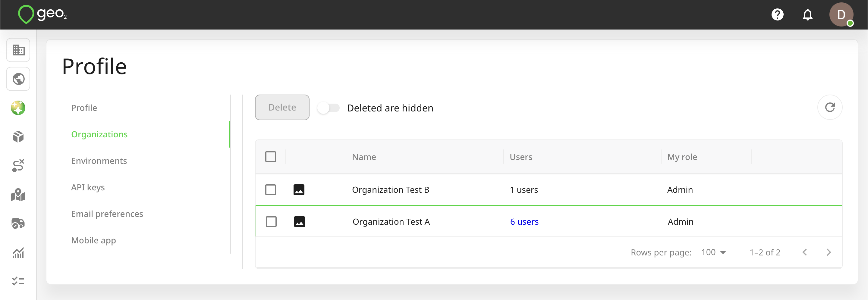
Task: Open the API keys section
Action: (x=88, y=187)
